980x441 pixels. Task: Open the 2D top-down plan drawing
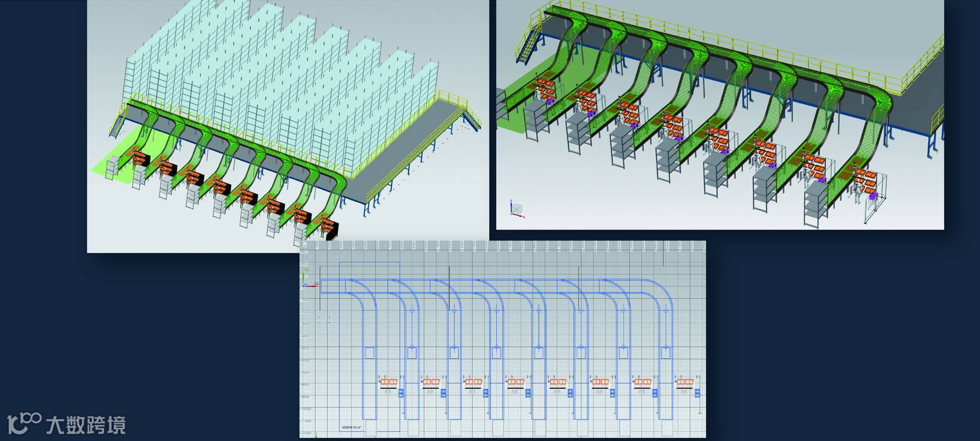[x=502, y=339]
